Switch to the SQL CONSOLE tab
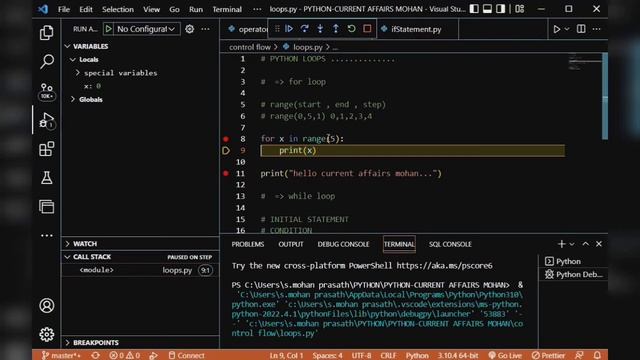Image resolution: width=640 pixels, height=360 pixels. [450, 244]
